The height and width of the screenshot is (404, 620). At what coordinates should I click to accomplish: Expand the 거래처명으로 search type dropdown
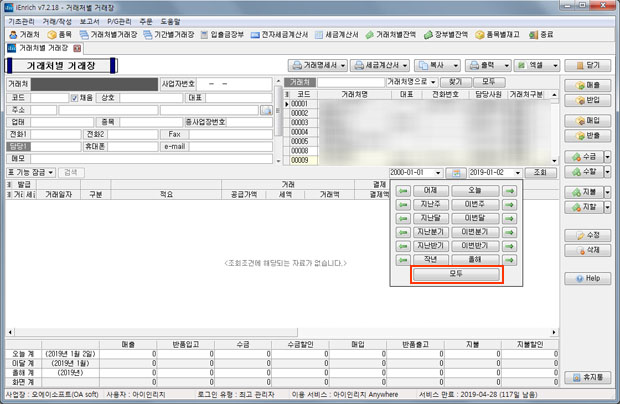click(x=437, y=81)
